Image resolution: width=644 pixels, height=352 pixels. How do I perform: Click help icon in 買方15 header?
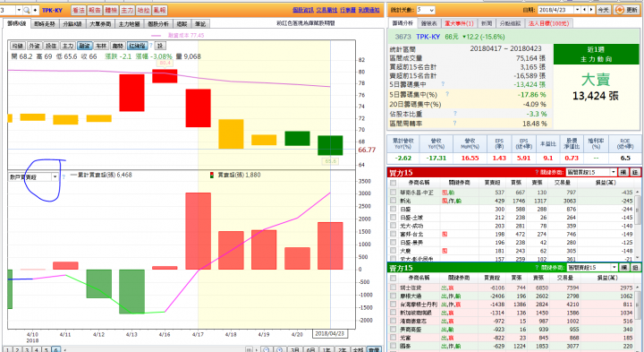click(x=537, y=172)
